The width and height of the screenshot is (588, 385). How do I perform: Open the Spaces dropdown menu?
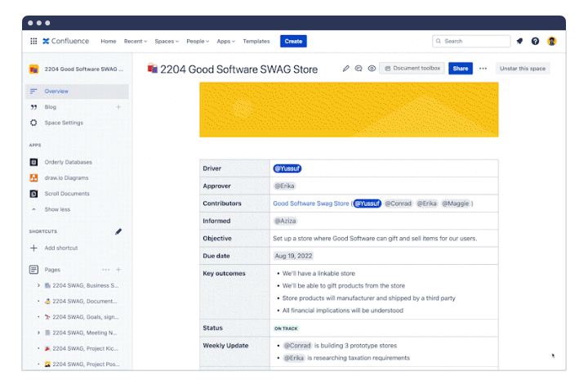coord(167,41)
